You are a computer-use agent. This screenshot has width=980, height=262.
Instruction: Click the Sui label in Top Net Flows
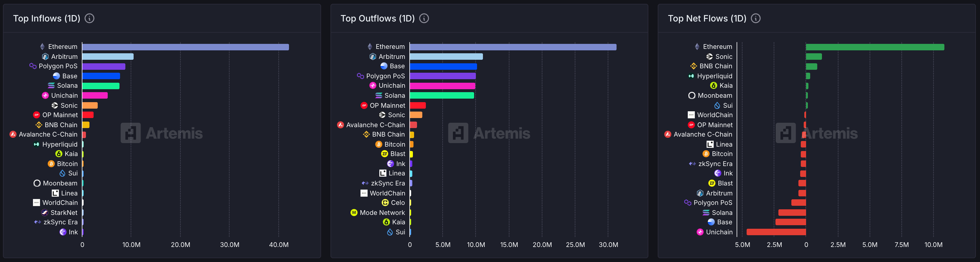(728, 105)
